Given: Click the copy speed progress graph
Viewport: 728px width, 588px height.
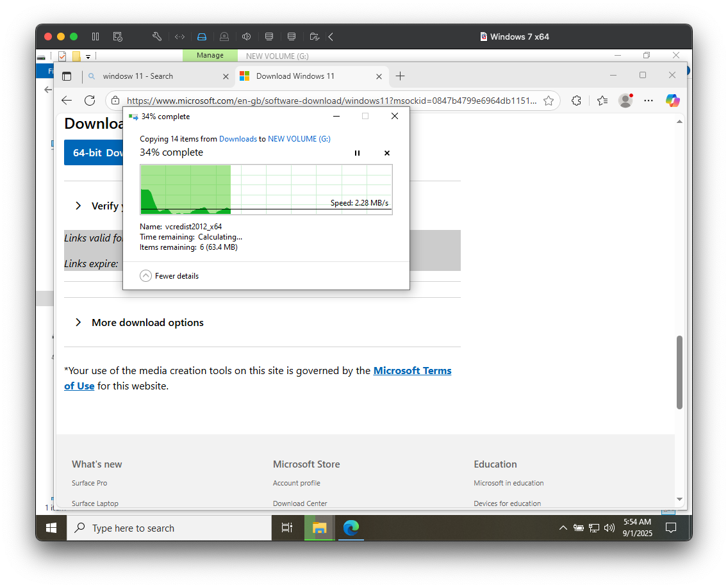Looking at the screenshot, I should tap(266, 190).
